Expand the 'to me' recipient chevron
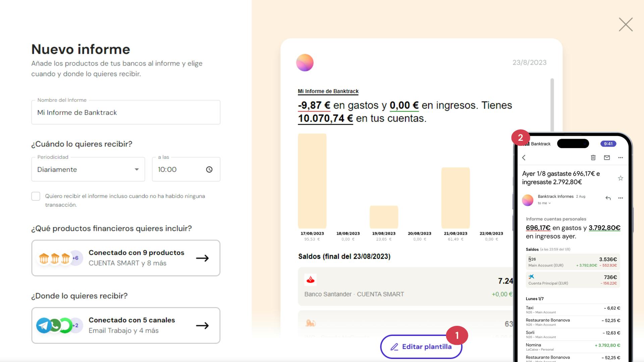This screenshot has height=362, width=644. (549, 203)
